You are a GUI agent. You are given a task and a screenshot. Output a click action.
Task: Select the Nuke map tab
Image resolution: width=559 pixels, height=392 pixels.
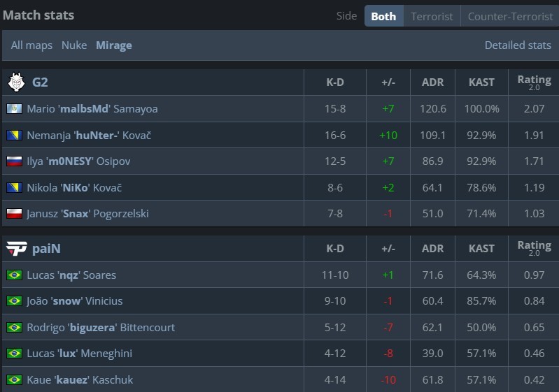[74, 45]
